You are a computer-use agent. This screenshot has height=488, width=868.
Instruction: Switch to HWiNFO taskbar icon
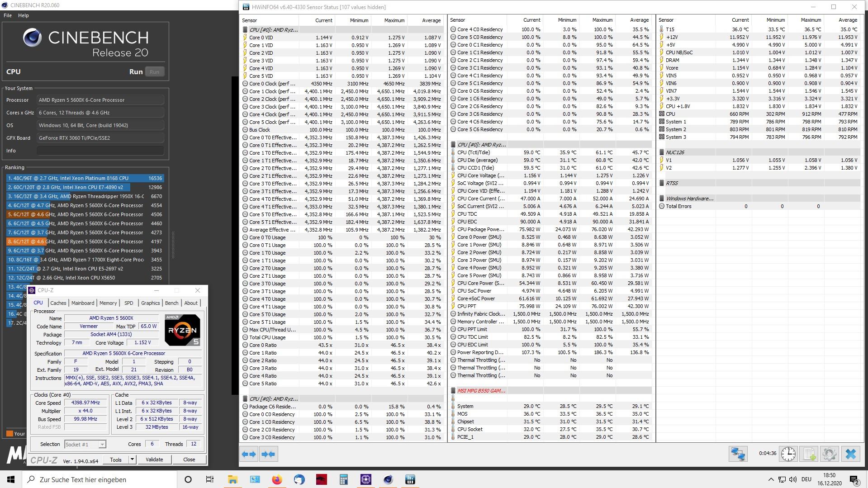[x=410, y=479]
